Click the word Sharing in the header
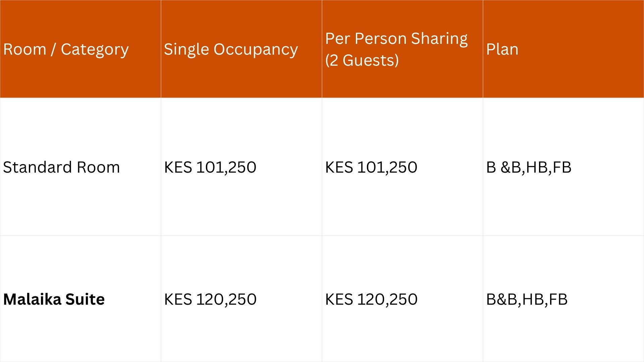 (439, 39)
